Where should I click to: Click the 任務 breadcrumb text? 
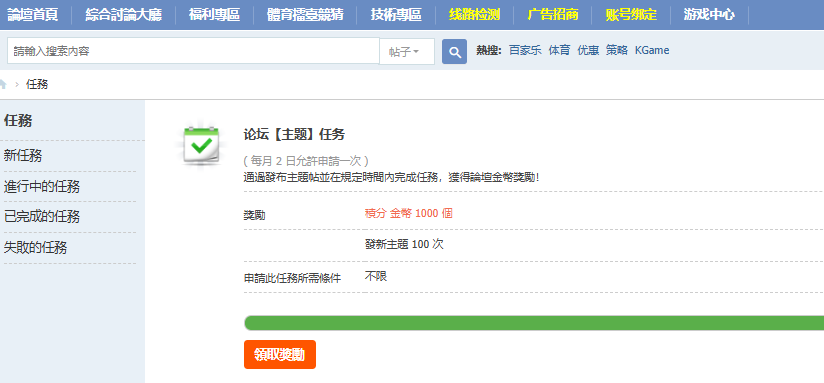[37, 85]
